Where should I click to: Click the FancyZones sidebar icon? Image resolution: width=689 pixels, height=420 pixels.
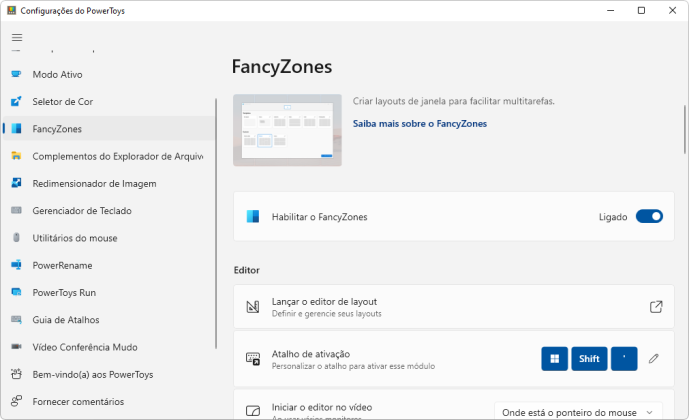[x=16, y=129]
